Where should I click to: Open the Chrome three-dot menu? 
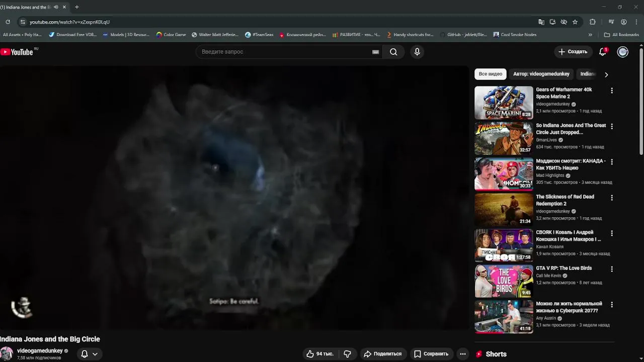coord(636,22)
